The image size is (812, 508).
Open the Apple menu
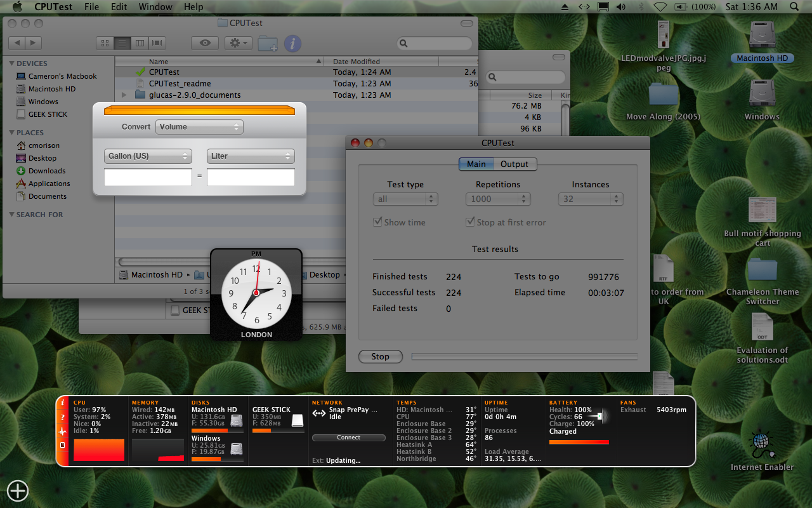[17, 7]
